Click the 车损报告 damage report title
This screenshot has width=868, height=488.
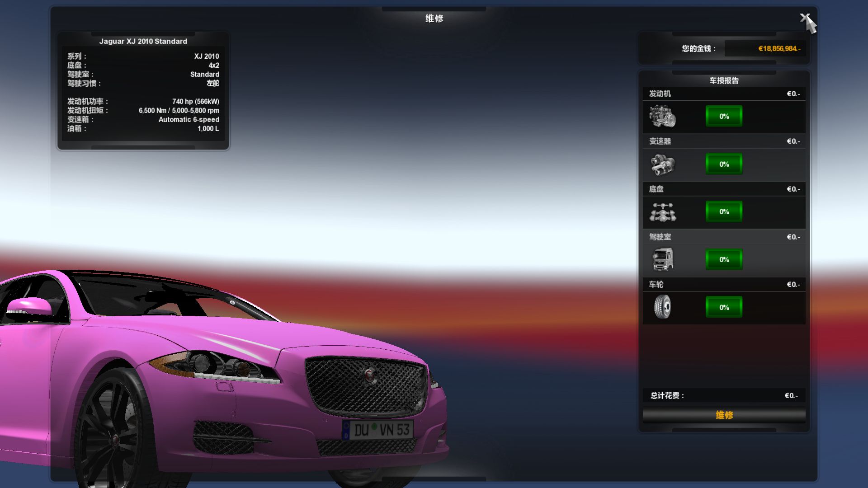724,80
